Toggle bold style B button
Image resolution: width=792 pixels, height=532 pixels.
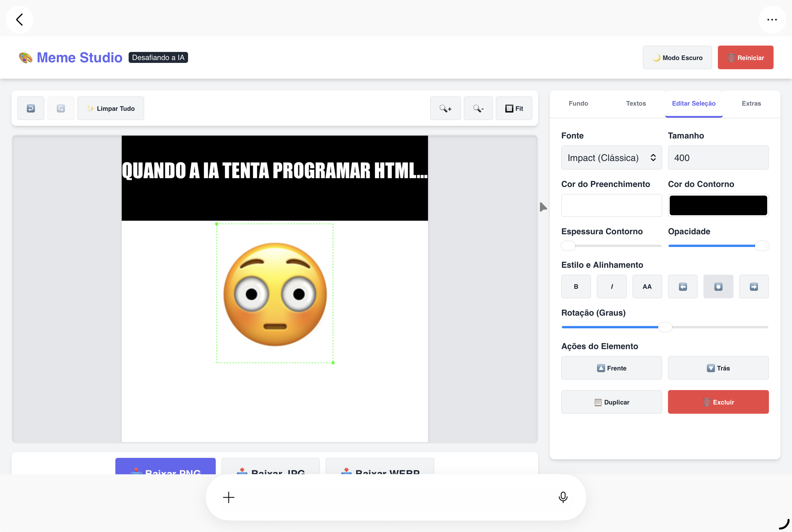[x=576, y=286]
